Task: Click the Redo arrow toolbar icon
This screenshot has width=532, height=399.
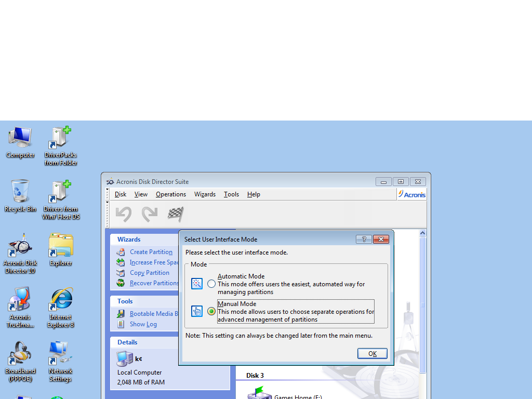Action: click(150, 214)
